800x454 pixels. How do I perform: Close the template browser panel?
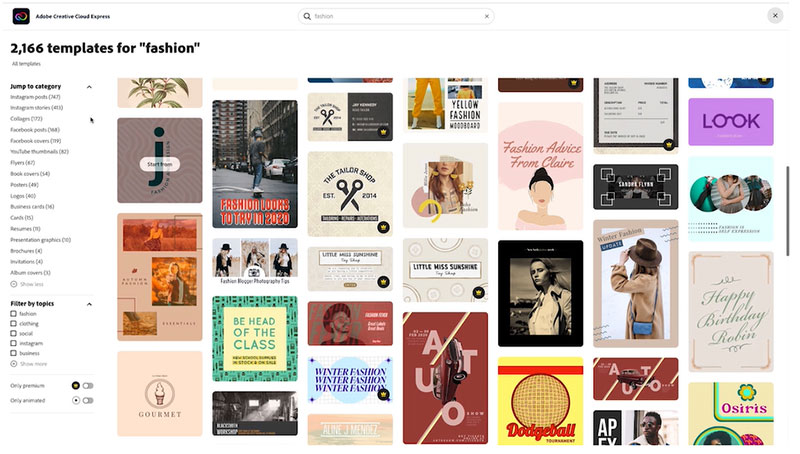click(x=775, y=16)
